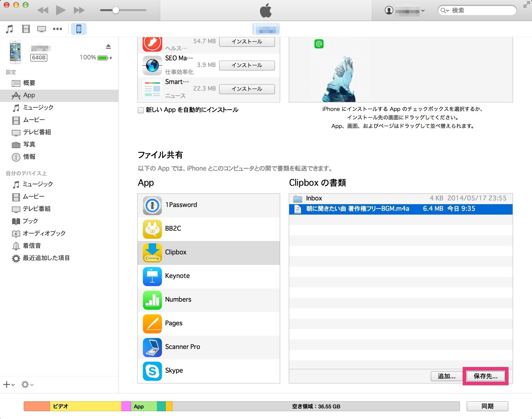Select テレビ番組 under 自分のデバイス上
Screen dimensions: 532x419
click(x=59, y=209)
